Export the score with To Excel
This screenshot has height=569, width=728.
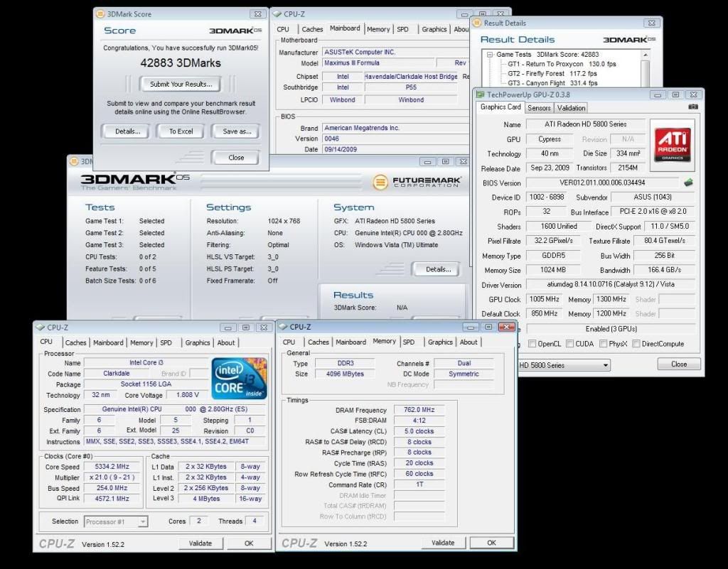click(x=181, y=131)
